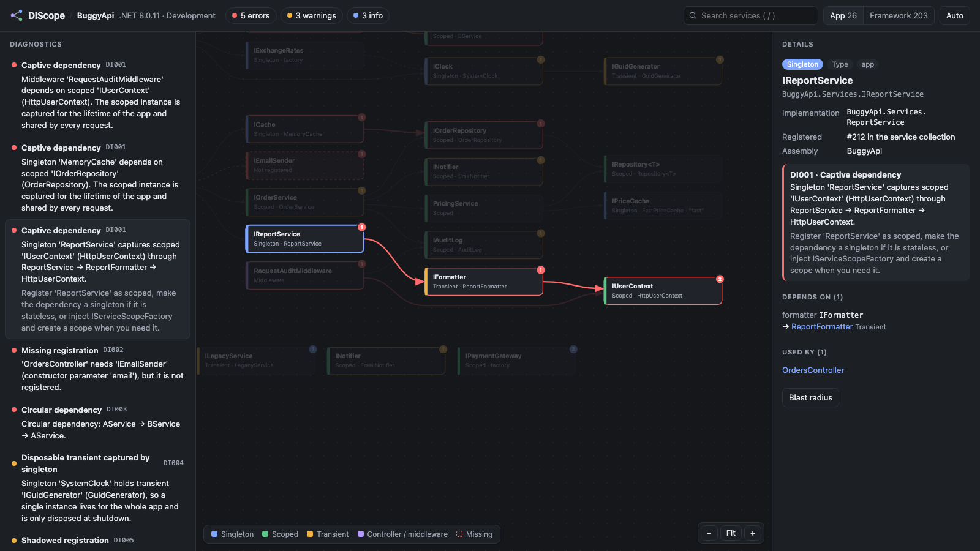This screenshot has width=980, height=551.
Task: Click the Singleton legend swatch
Action: [x=214, y=534]
